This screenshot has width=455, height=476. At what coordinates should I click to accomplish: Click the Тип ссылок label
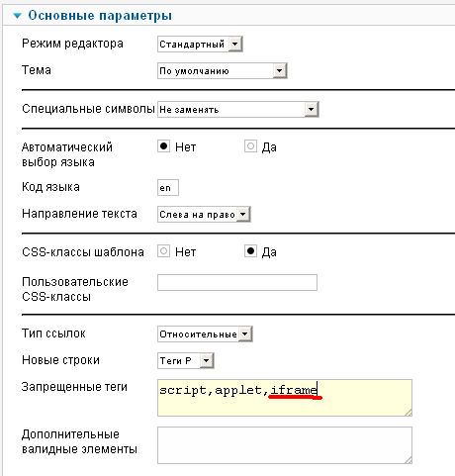[53, 333]
